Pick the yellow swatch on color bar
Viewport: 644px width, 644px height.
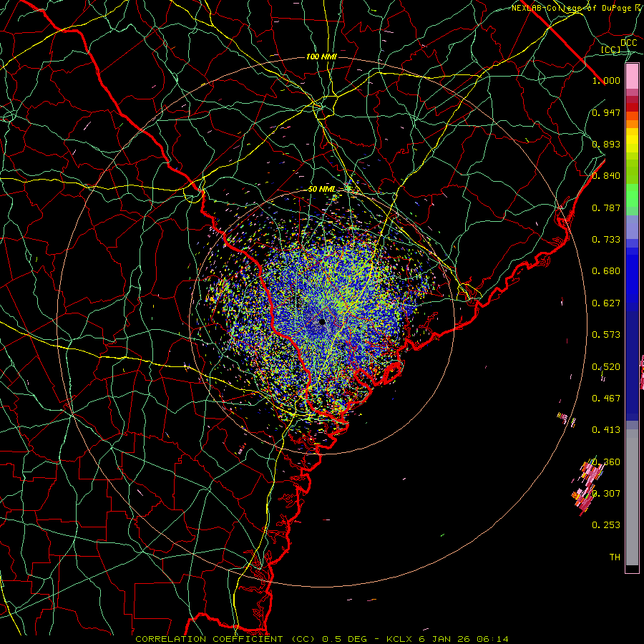pyautogui.click(x=632, y=141)
